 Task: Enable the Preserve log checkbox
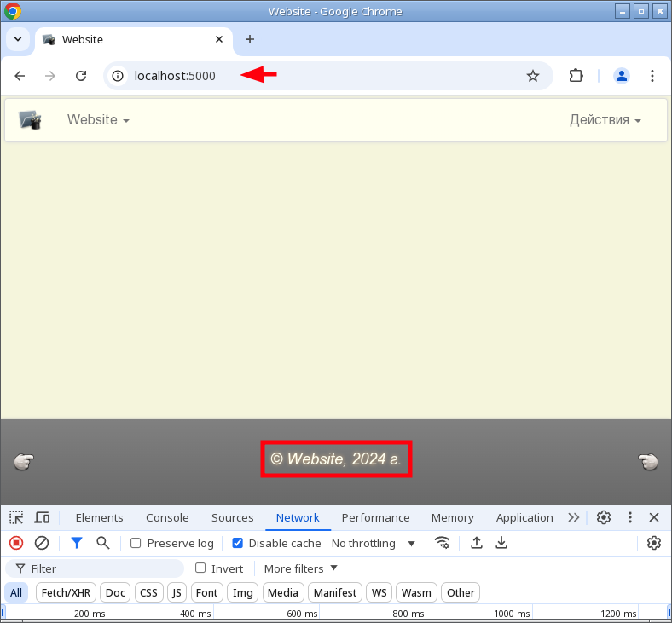pyautogui.click(x=136, y=544)
